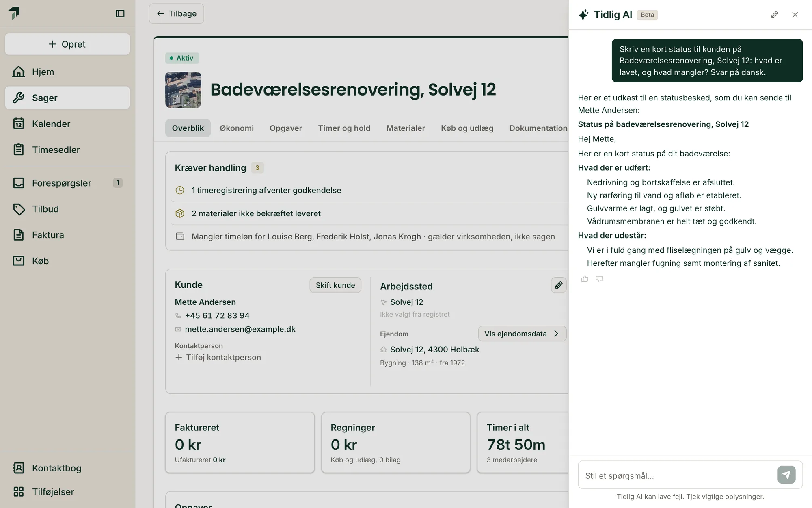Screen dimensions: 812x508
Task: Open Køb og udlæg tab
Action: point(467,128)
